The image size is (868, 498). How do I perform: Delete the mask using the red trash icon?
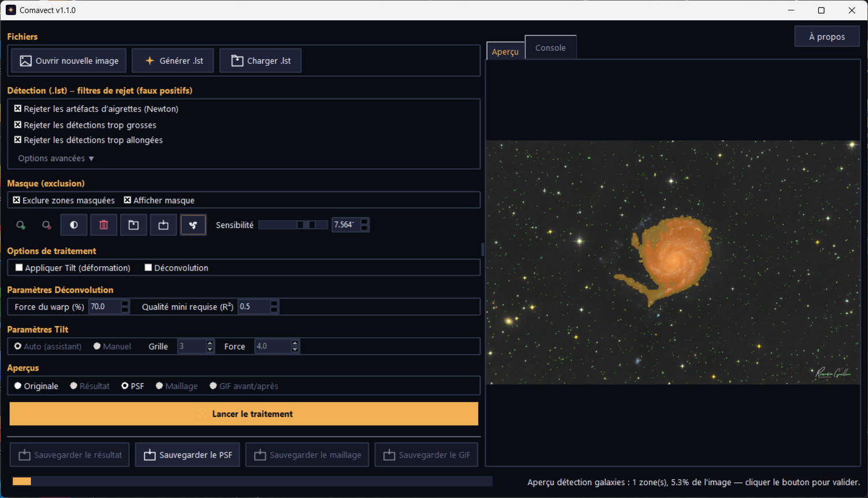click(104, 225)
